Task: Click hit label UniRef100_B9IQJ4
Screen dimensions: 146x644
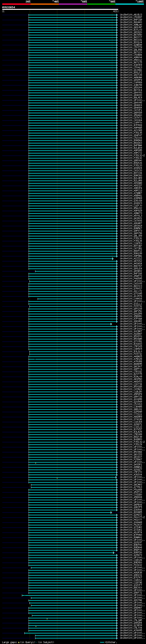Action: [x=131, y=42]
